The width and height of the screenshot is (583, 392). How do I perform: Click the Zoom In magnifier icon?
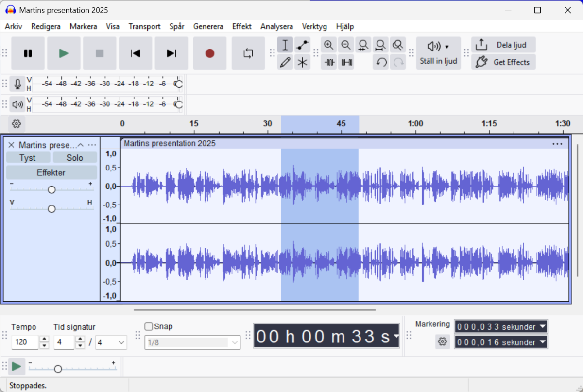328,45
